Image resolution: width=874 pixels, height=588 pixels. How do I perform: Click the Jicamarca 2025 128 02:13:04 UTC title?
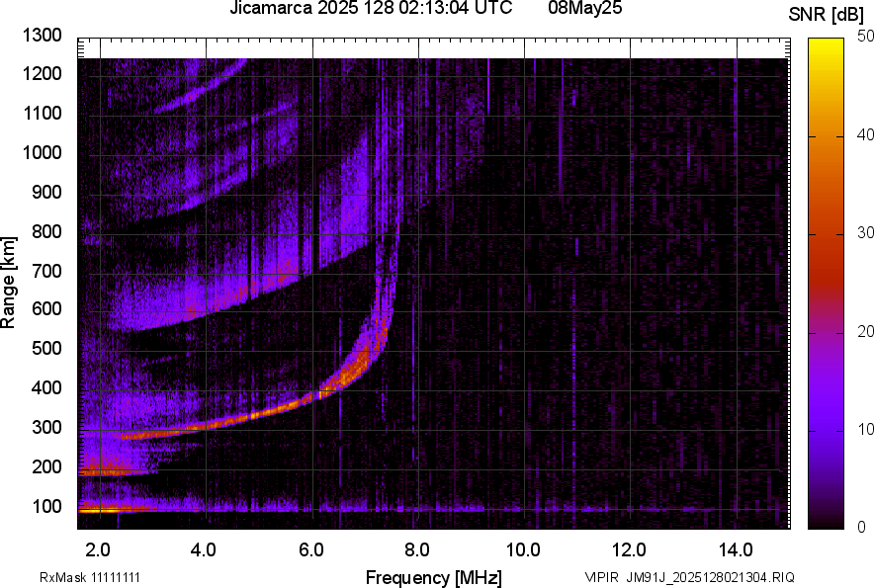pos(371,8)
